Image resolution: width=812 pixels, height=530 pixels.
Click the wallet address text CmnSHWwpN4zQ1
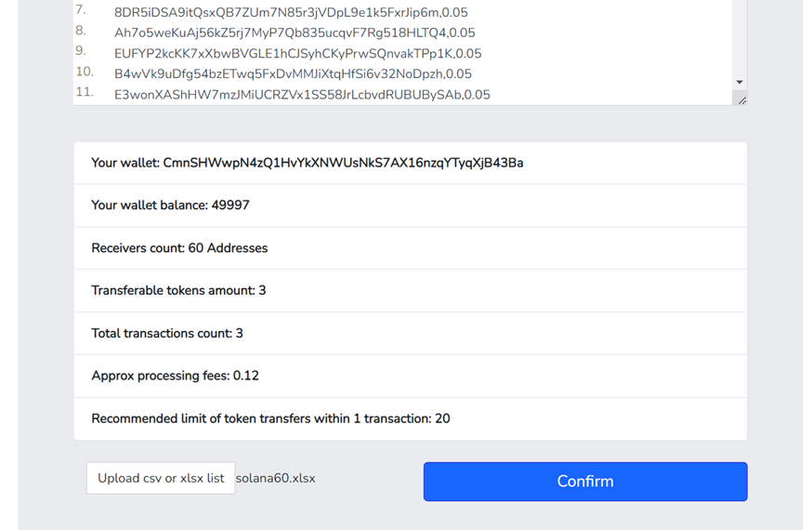pos(343,163)
